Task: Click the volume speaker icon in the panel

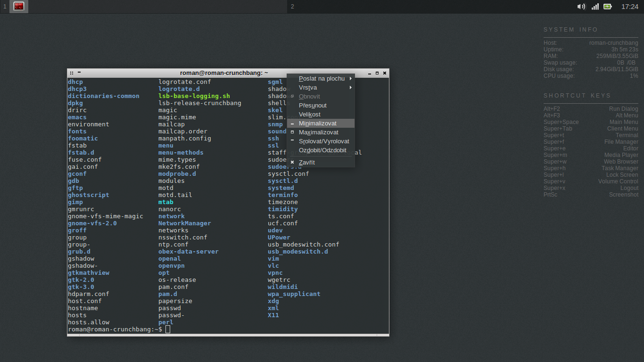Action: [581, 7]
